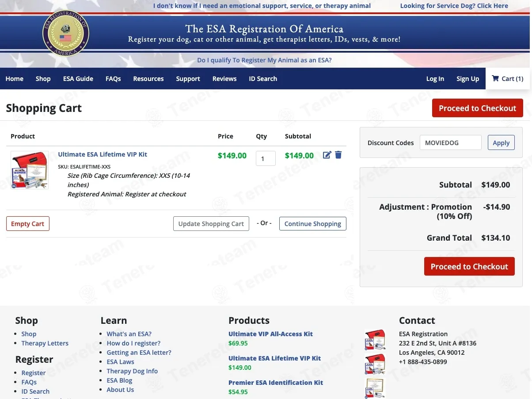The height and width of the screenshot is (399, 532).
Task: Click footer thumbnail for Ultimate VIP All-Access Kit
Action: pos(375,340)
